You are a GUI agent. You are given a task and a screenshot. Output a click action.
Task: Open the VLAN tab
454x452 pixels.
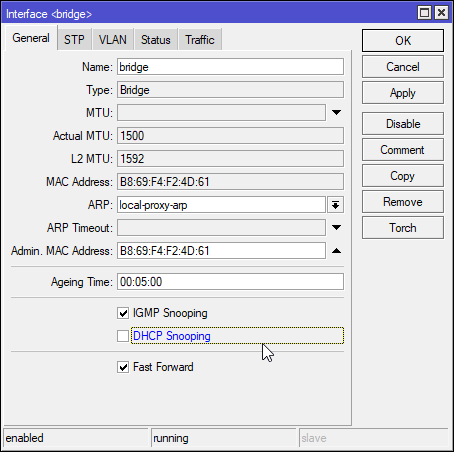click(x=113, y=40)
